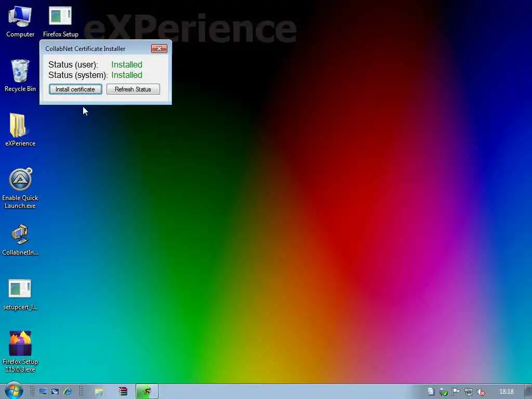Click the green checkmark security tray icon
This screenshot has width=532, height=399.
pos(444,392)
